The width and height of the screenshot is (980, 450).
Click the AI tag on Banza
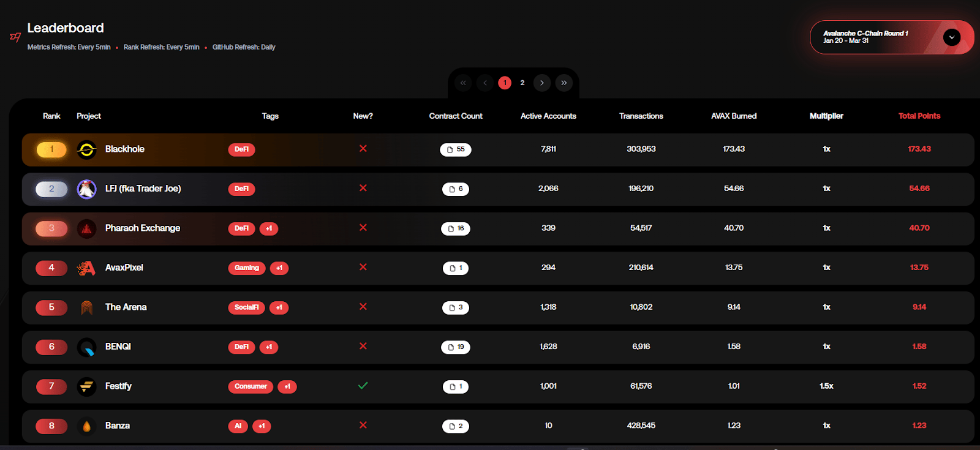[x=238, y=426]
